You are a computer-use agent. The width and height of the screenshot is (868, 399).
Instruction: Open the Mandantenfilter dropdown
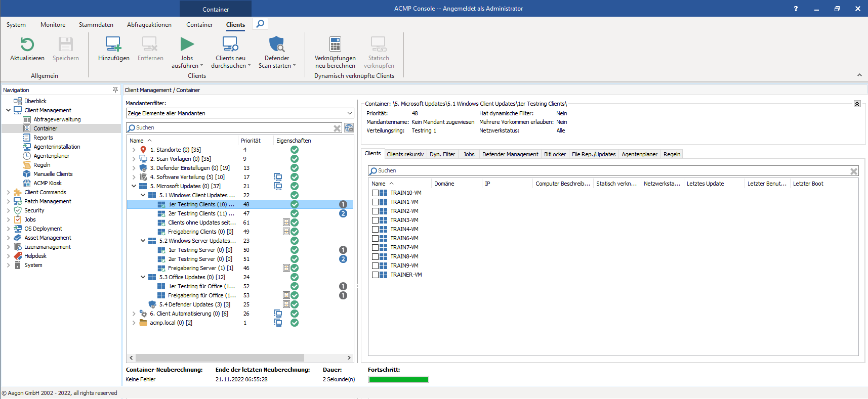pos(349,113)
